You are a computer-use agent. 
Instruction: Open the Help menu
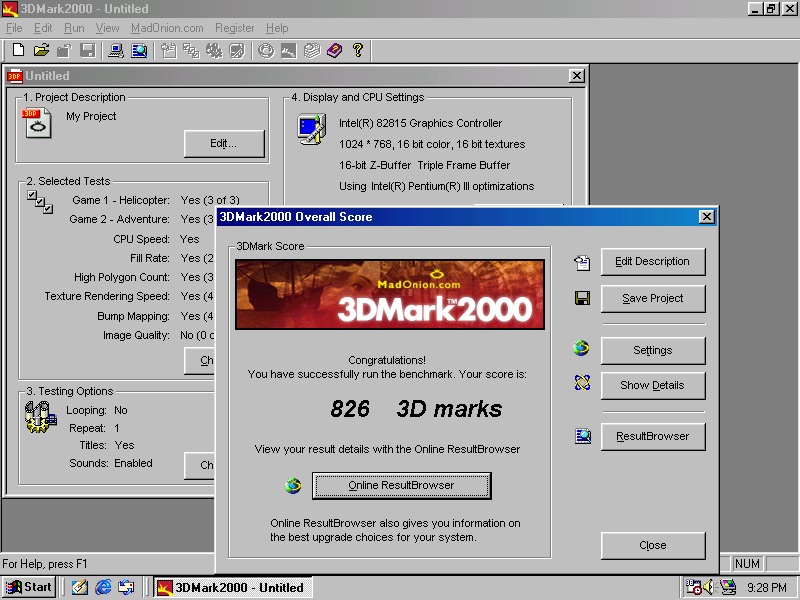pyautogui.click(x=277, y=28)
